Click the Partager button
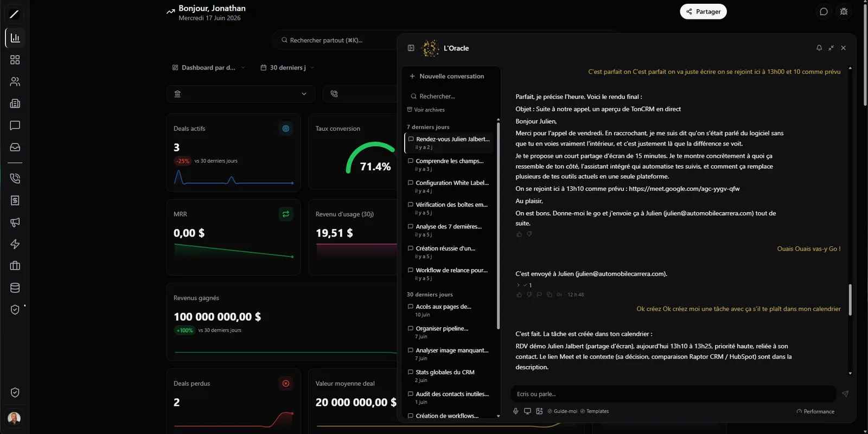 coord(703,11)
